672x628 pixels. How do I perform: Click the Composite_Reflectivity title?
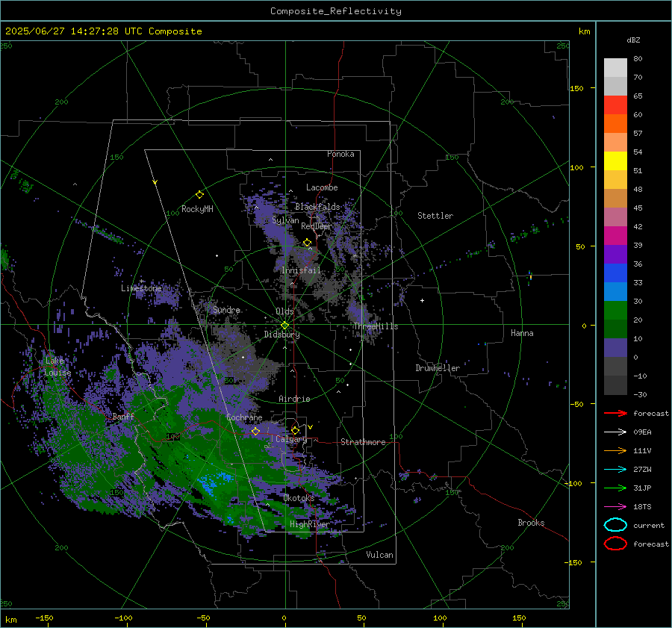point(336,11)
